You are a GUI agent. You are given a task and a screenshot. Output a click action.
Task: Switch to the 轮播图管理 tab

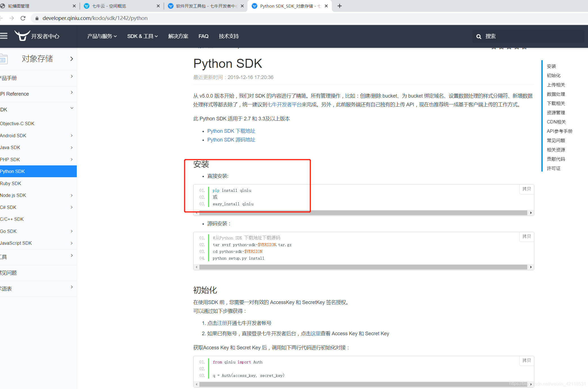pos(37,6)
